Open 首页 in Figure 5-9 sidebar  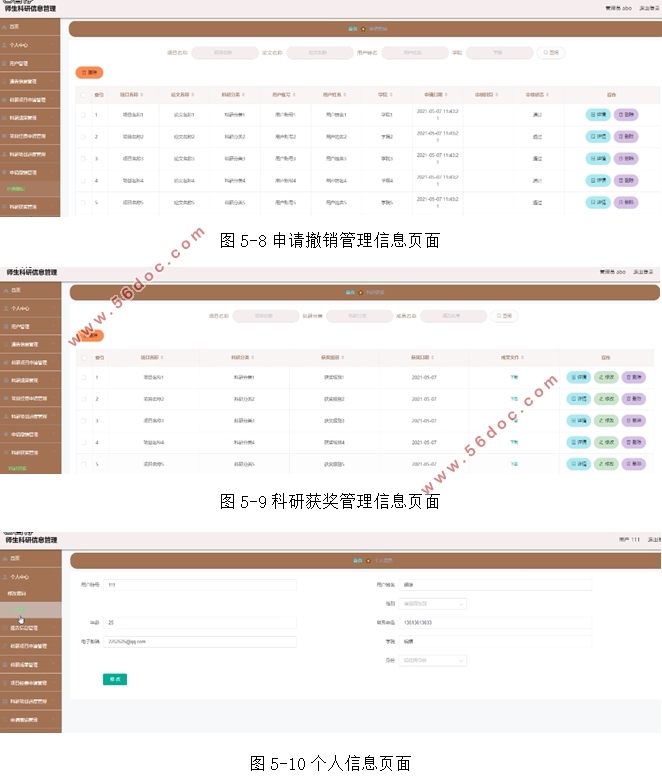[x=30, y=290]
